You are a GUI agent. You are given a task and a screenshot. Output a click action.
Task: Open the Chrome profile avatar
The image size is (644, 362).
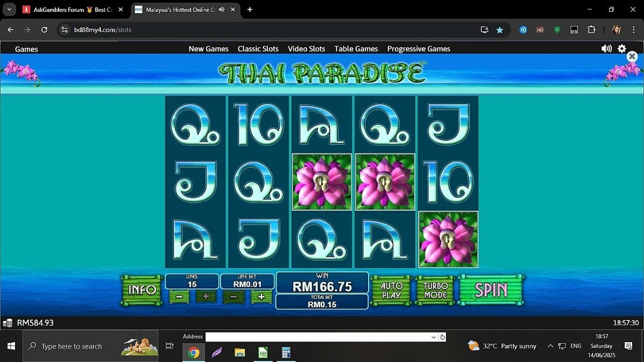tap(617, 30)
